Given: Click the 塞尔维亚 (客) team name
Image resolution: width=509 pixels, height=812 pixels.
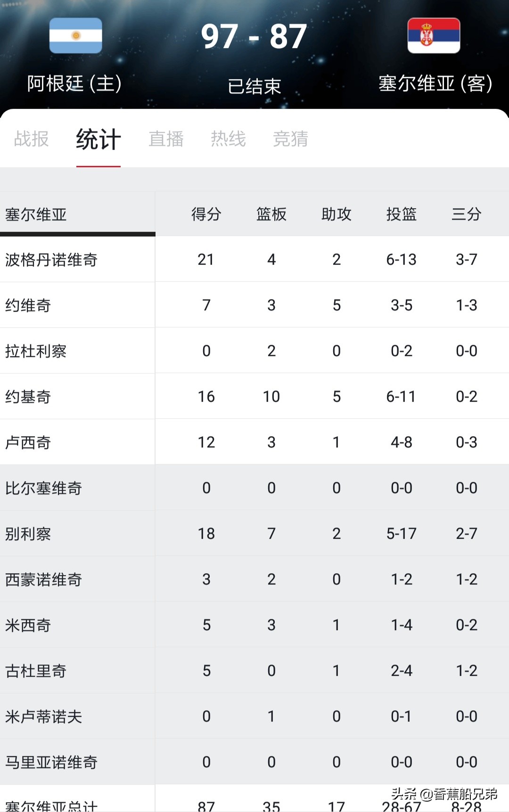Looking at the screenshot, I should (x=435, y=84).
